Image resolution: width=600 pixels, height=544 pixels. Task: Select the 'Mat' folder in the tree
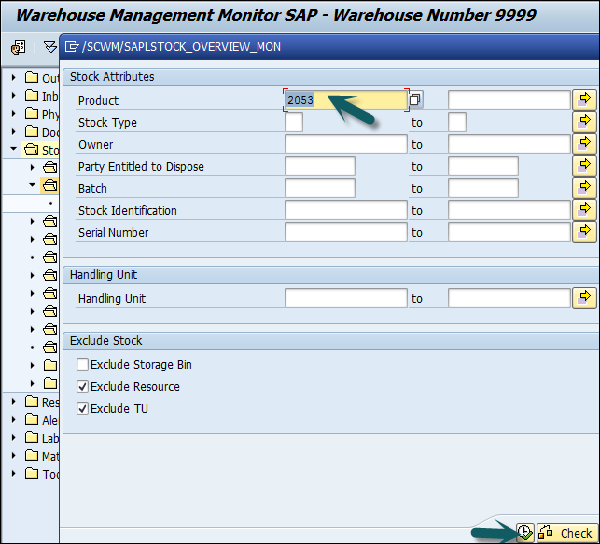[42, 456]
